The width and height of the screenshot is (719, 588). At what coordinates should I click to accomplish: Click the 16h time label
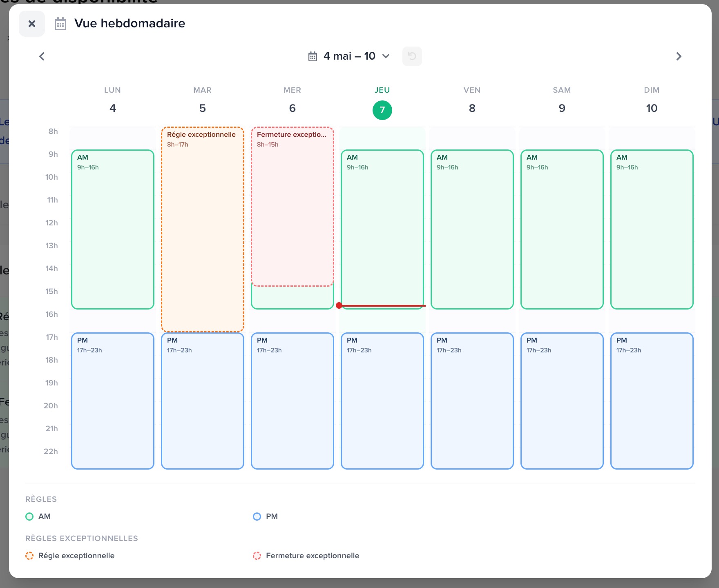tap(51, 314)
